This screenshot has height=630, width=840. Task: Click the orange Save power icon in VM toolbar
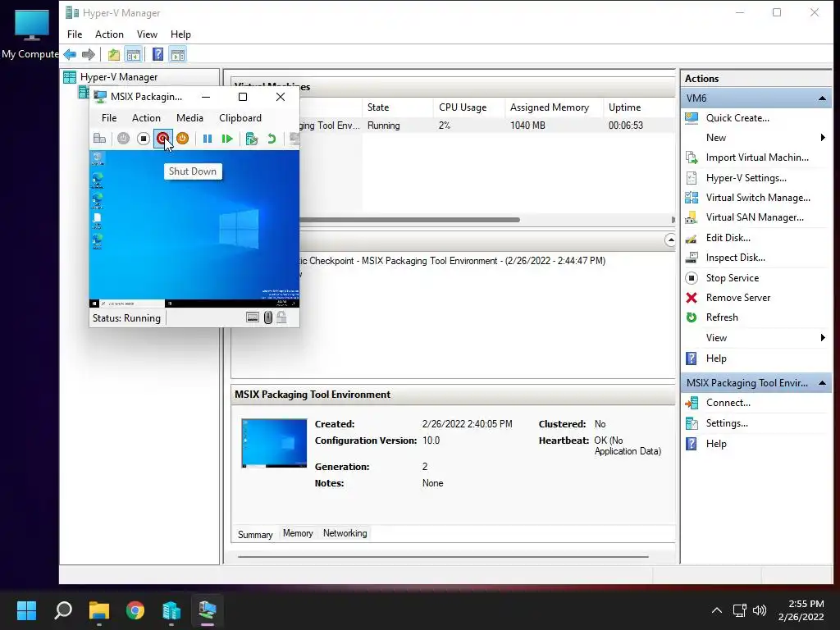click(x=182, y=139)
